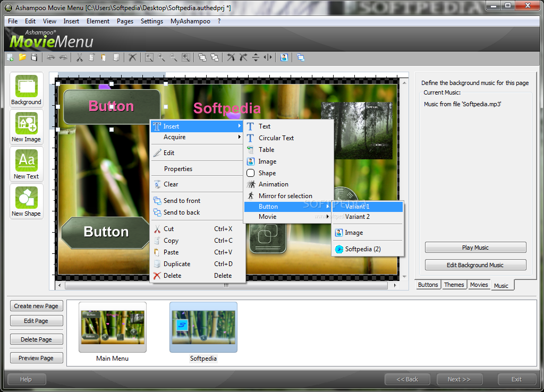
Task: Click Send to back
Action: point(197,212)
